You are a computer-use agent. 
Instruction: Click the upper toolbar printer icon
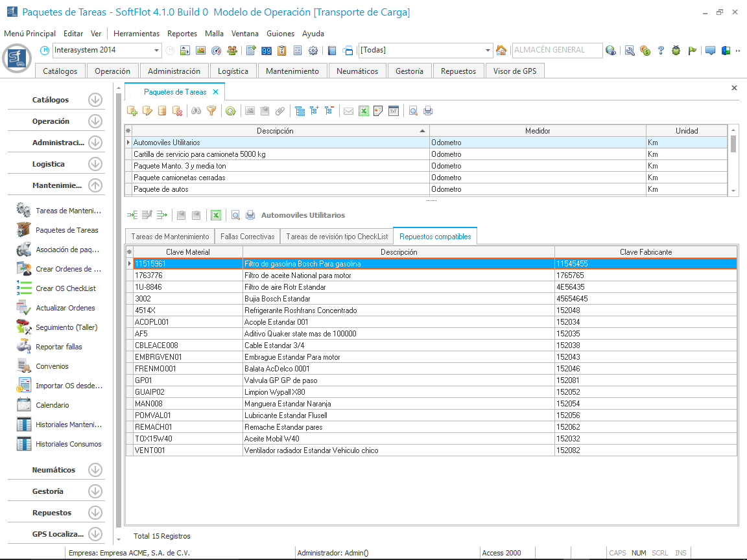[428, 111]
